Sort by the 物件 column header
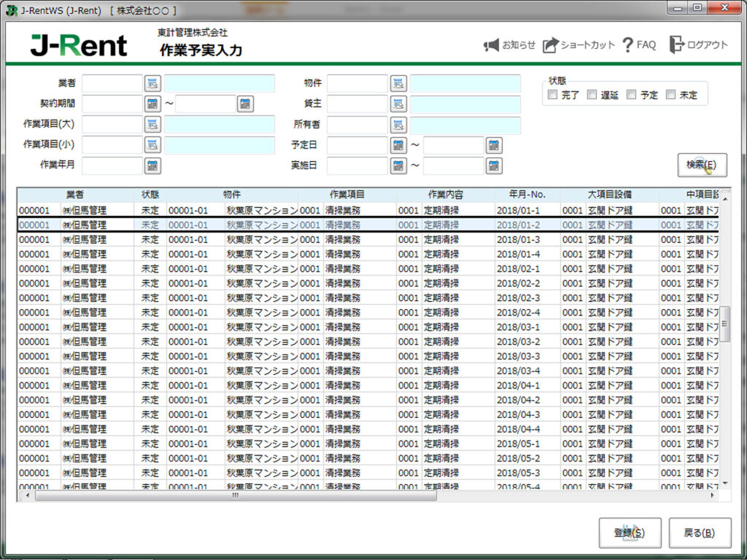 233,195
